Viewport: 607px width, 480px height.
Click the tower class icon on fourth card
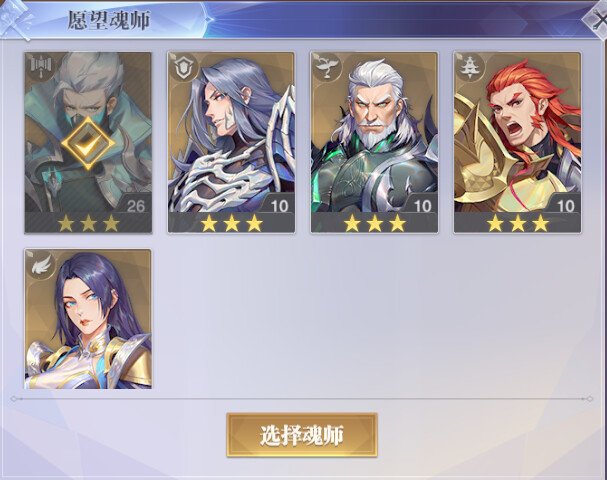pyautogui.click(x=468, y=67)
